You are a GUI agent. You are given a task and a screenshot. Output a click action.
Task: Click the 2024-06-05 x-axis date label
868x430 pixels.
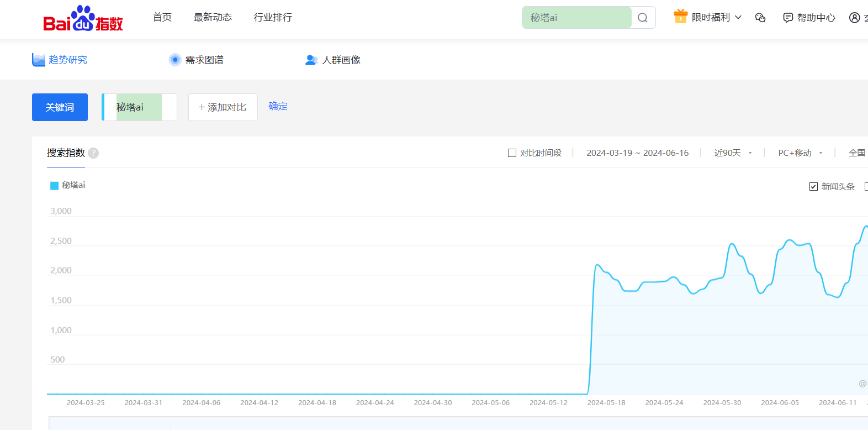780,403
